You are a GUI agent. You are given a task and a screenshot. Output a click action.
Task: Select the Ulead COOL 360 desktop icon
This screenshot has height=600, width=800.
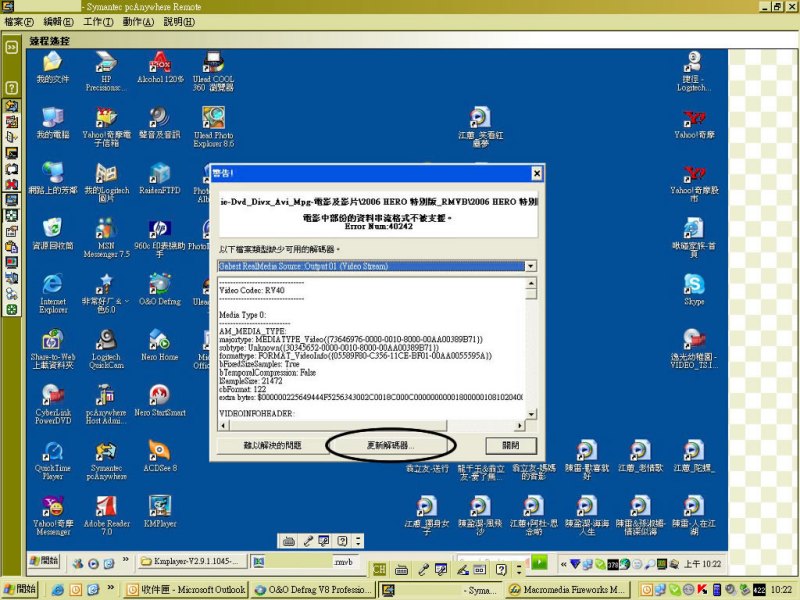tap(213, 71)
